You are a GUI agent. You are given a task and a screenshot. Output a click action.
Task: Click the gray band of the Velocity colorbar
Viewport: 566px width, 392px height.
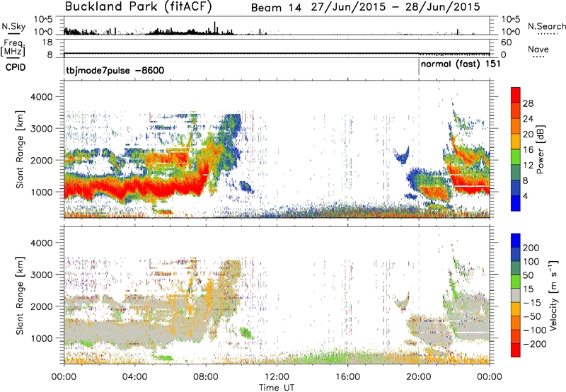pyautogui.click(x=516, y=295)
